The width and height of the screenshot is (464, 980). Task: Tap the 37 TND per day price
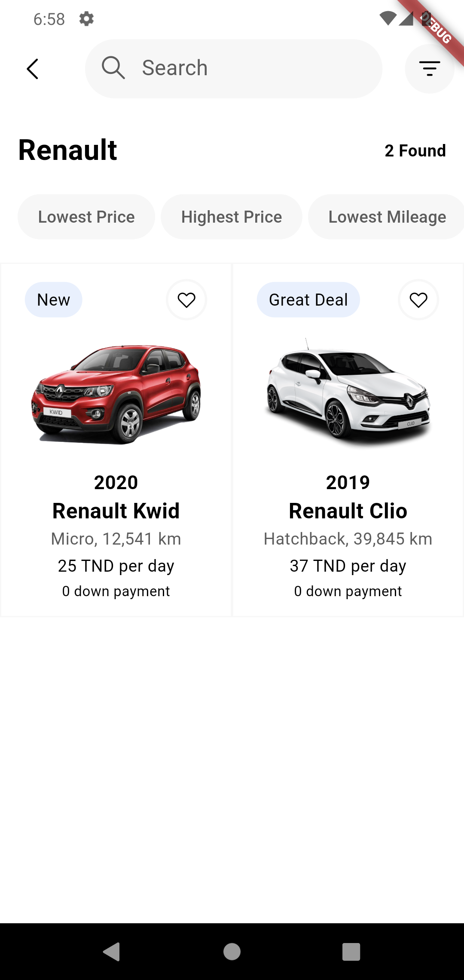point(348,566)
